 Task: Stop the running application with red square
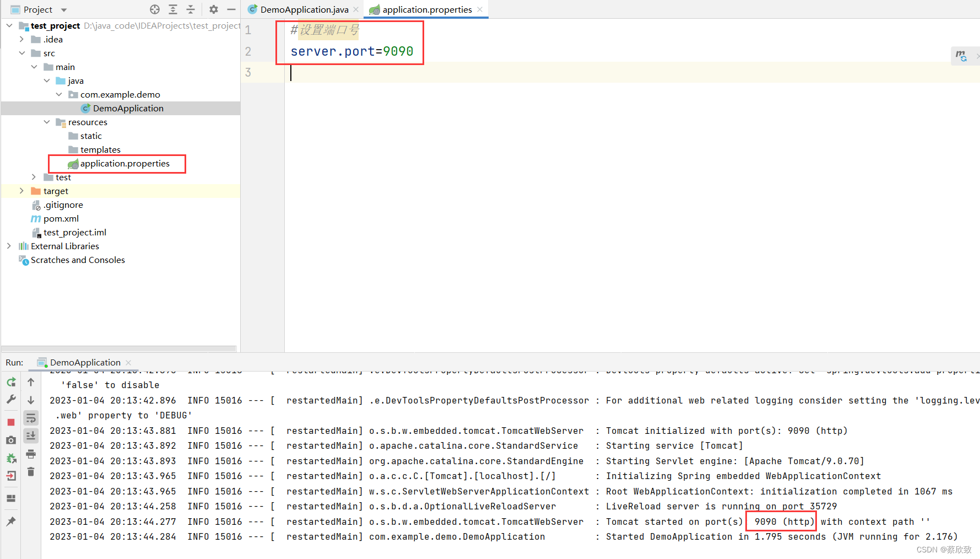11,422
